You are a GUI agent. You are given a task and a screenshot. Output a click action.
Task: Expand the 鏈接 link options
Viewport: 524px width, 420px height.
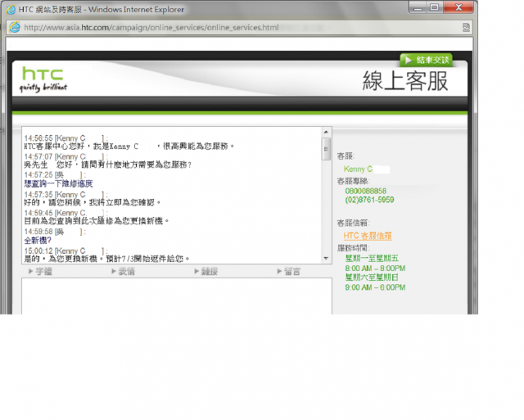tap(206, 271)
